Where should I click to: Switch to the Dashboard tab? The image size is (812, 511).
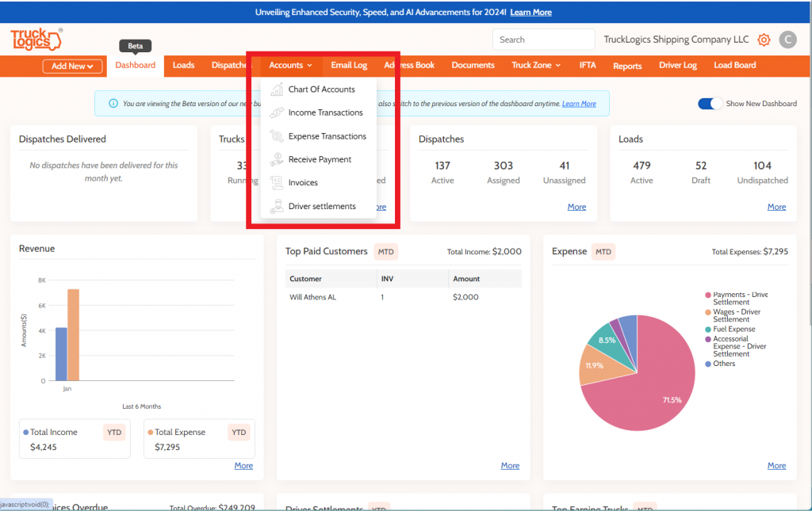[x=135, y=65]
